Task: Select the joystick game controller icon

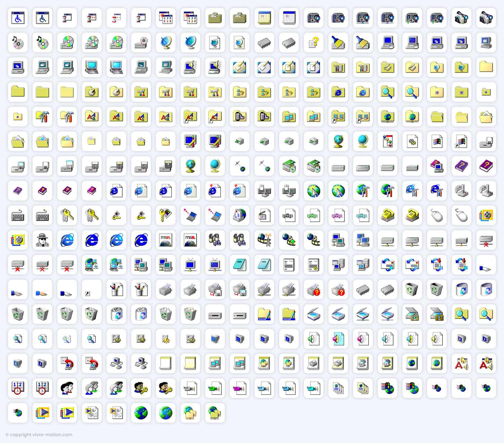Action: [x=461, y=191]
